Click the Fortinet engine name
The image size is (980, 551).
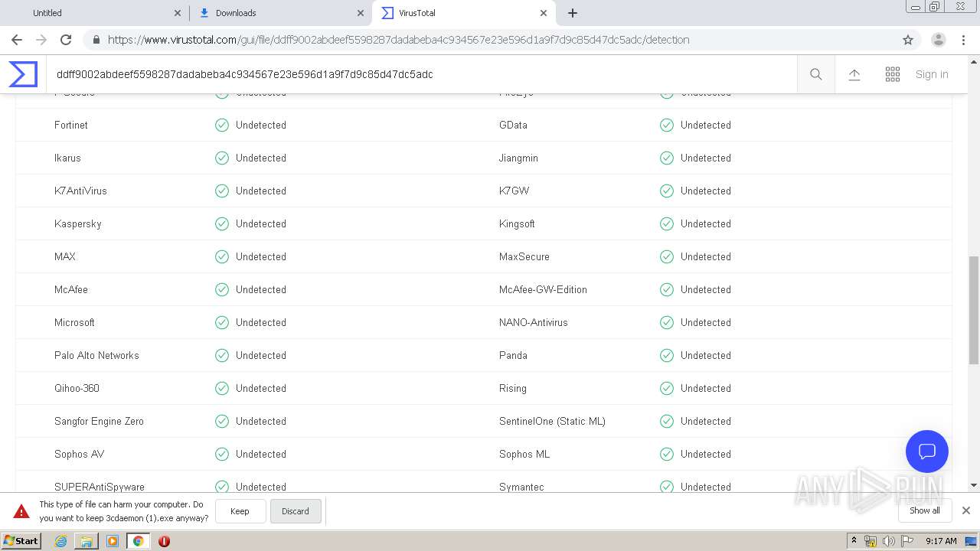click(x=71, y=125)
